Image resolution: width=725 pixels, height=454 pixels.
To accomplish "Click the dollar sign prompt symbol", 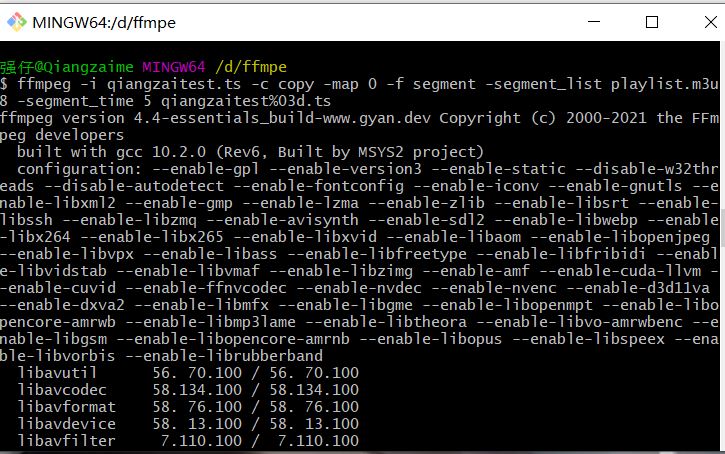I will pyautogui.click(x=5, y=84).
